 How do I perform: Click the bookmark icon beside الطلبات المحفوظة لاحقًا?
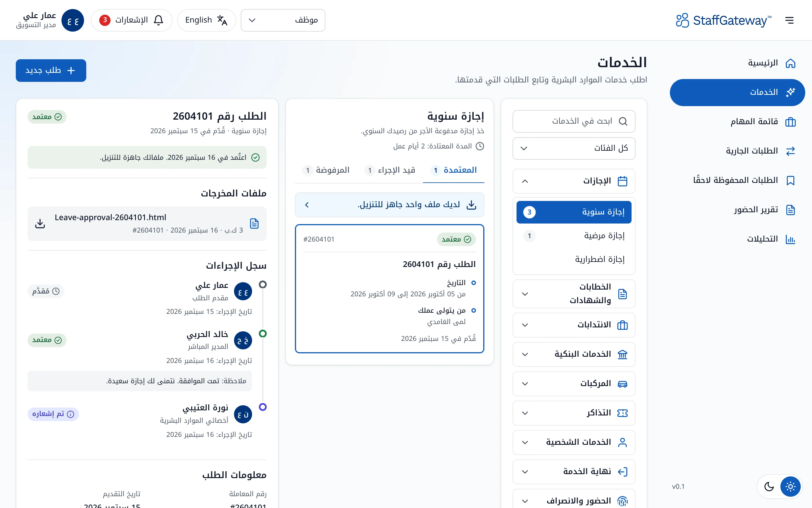coord(791,180)
